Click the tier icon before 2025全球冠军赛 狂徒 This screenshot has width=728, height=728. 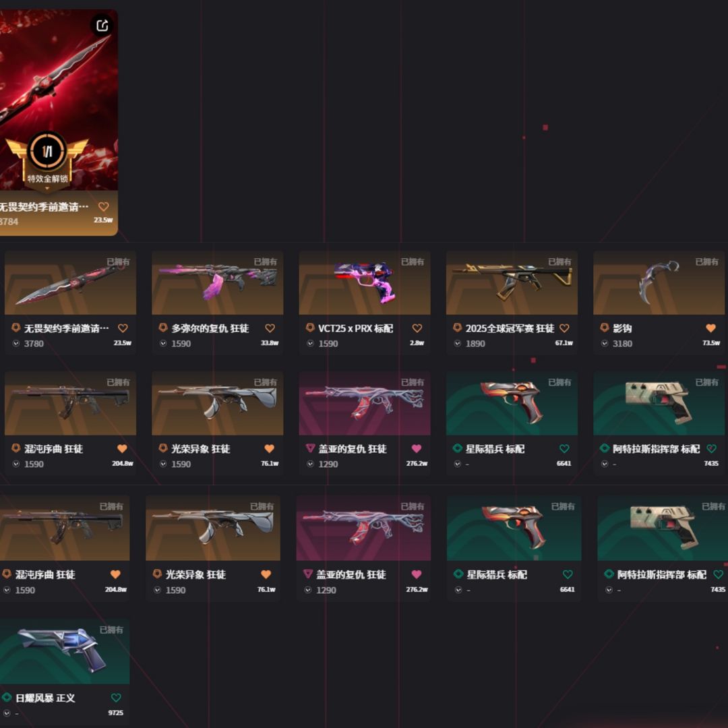457,328
